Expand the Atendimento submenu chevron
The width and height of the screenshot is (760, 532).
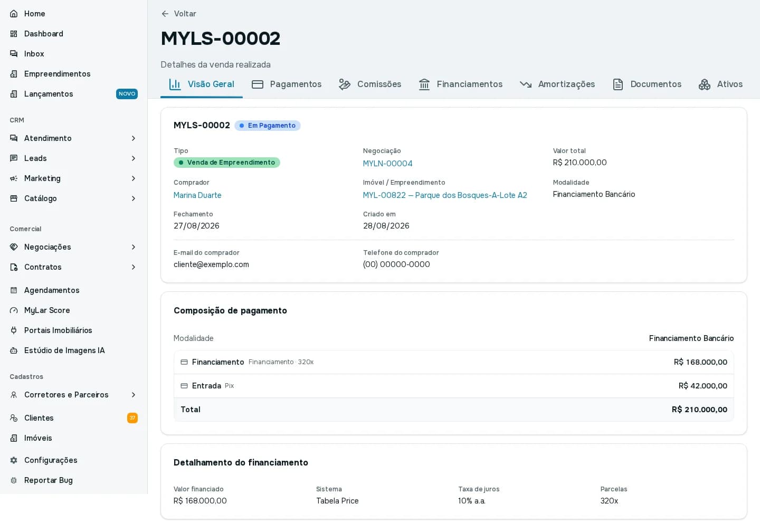134,138
